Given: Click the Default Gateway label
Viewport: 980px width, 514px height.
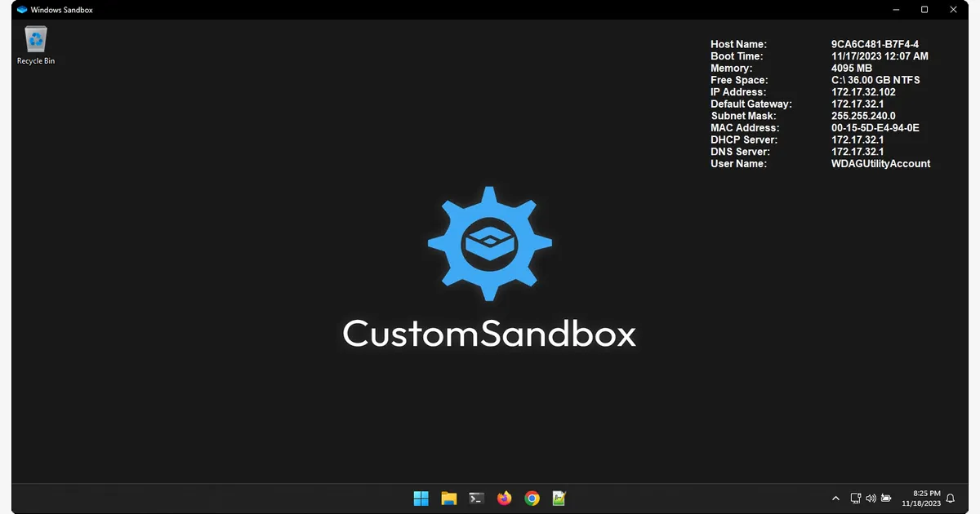Looking at the screenshot, I should 751,104.
